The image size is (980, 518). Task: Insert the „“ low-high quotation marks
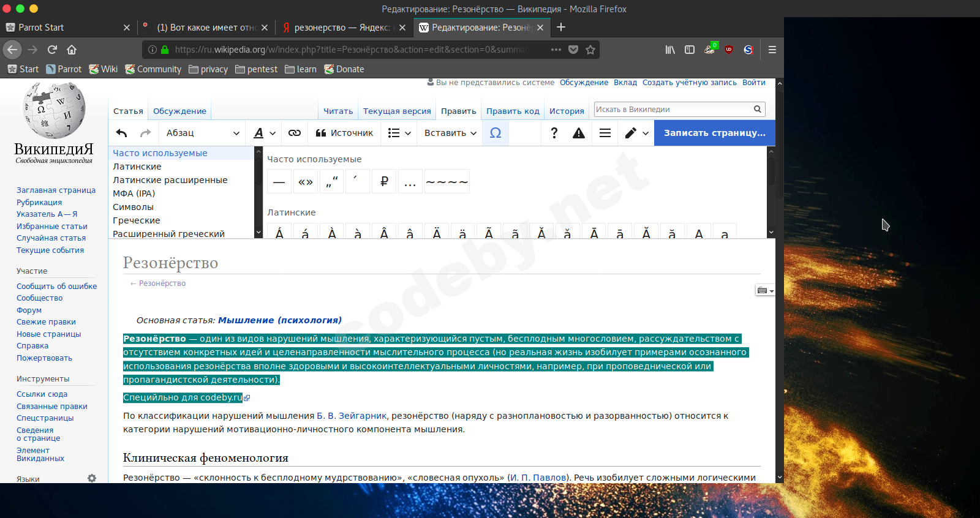click(x=331, y=181)
